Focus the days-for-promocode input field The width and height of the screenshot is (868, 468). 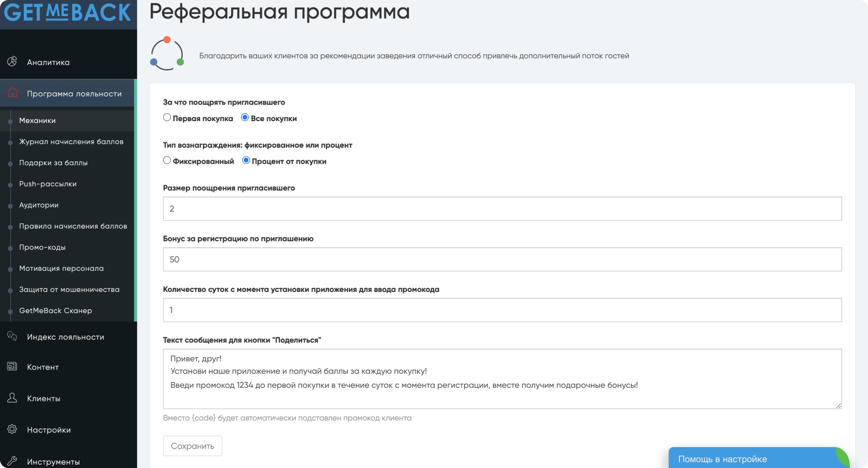(x=502, y=310)
